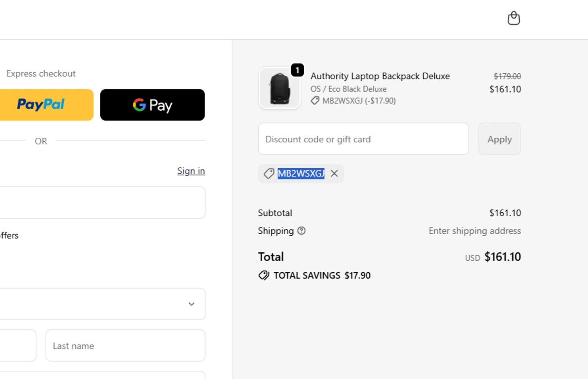Click the tag icon in discount chip
Image resolution: width=588 pixels, height=379 pixels.
coord(269,173)
